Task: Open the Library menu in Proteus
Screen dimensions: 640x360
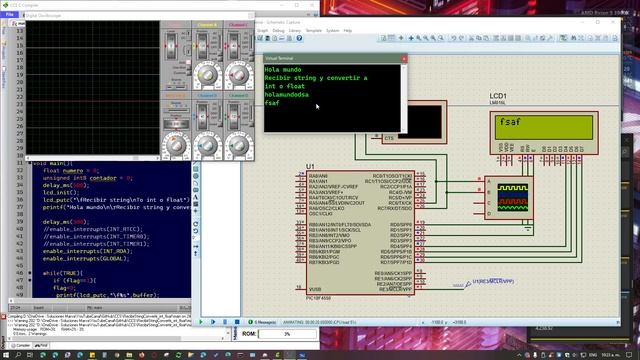Action: pos(295,31)
